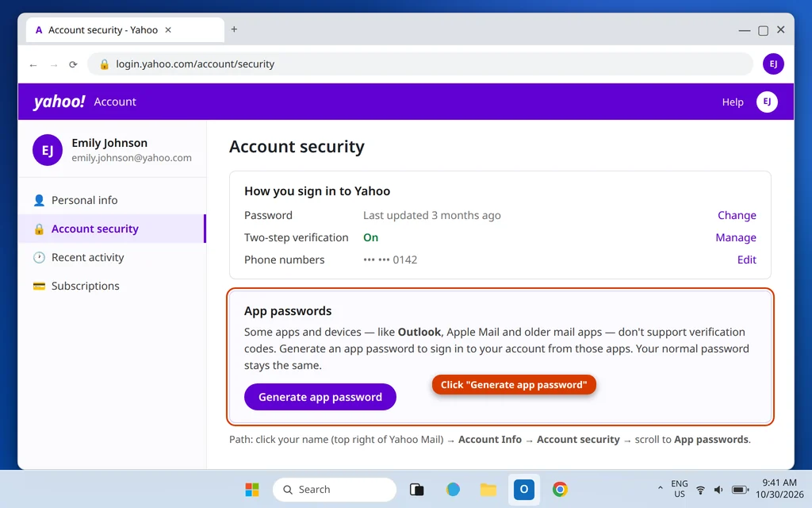Click the Last updated 3 months ago text
812x508 pixels.
pyautogui.click(x=432, y=215)
